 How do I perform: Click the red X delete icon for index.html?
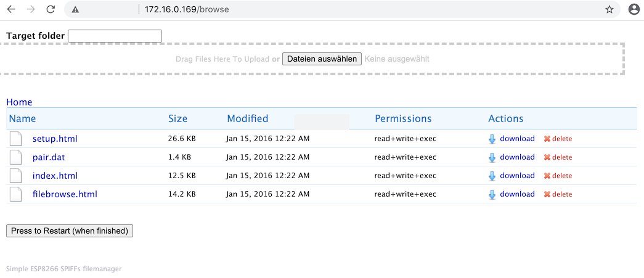[547, 176]
